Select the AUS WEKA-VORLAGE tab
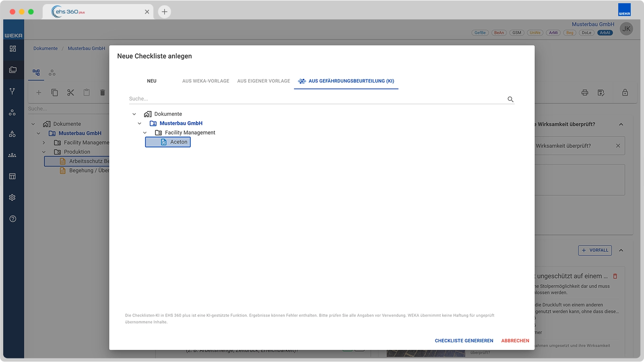 tap(206, 81)
